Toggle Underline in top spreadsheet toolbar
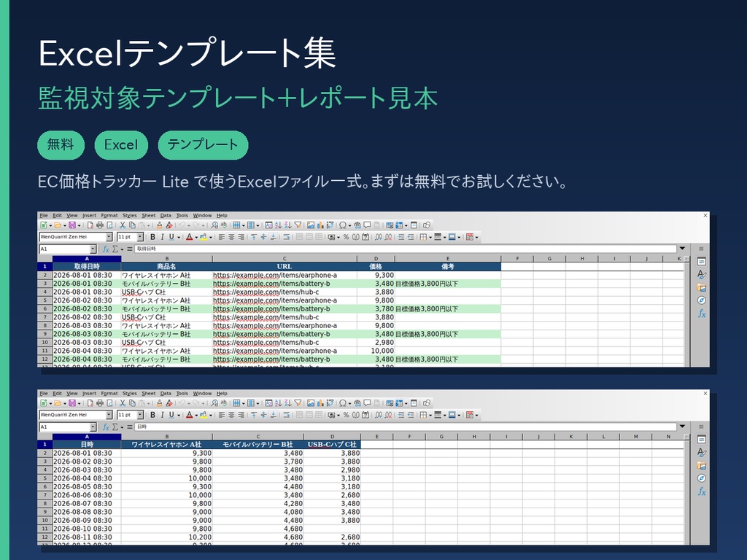747x560 pixels. (171, 237)
